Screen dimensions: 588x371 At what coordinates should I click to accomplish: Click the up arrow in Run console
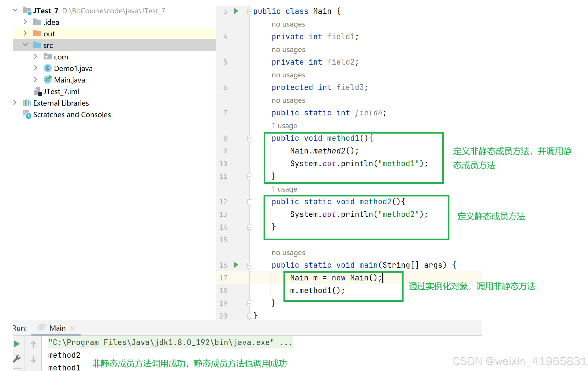tap(33, 344)
